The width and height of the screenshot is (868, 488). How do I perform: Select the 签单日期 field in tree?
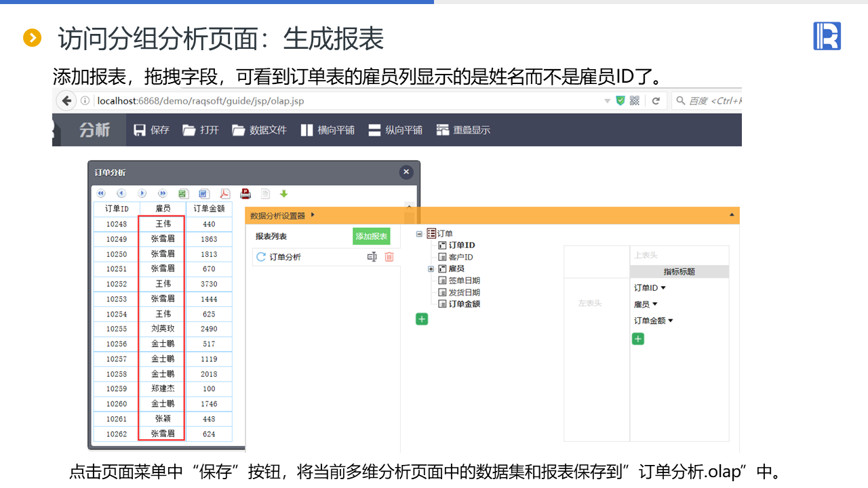pyautogui.click(x=464, y=281)
